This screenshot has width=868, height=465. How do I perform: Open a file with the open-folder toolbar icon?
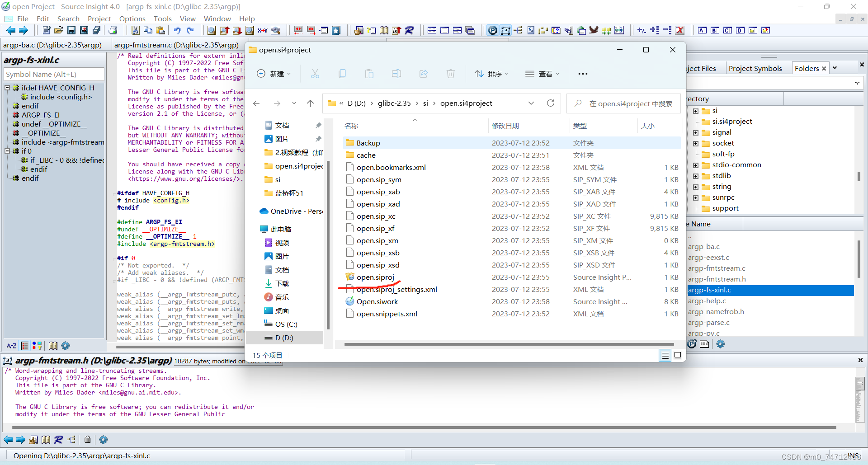(58, 30)
